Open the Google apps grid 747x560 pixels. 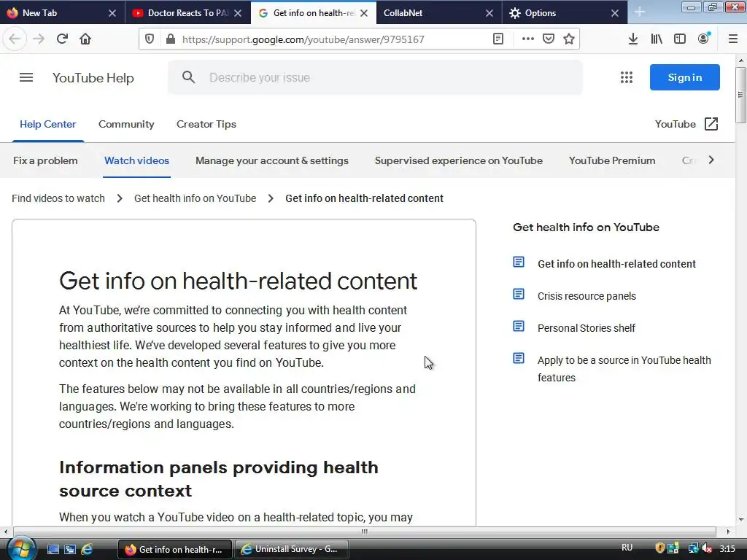pos(627,77)
